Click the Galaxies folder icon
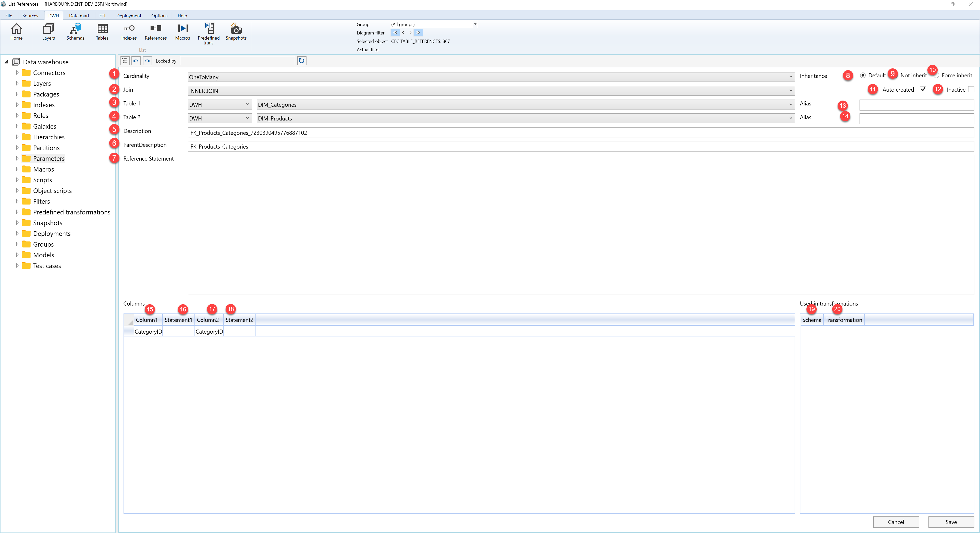 (26, 126)
